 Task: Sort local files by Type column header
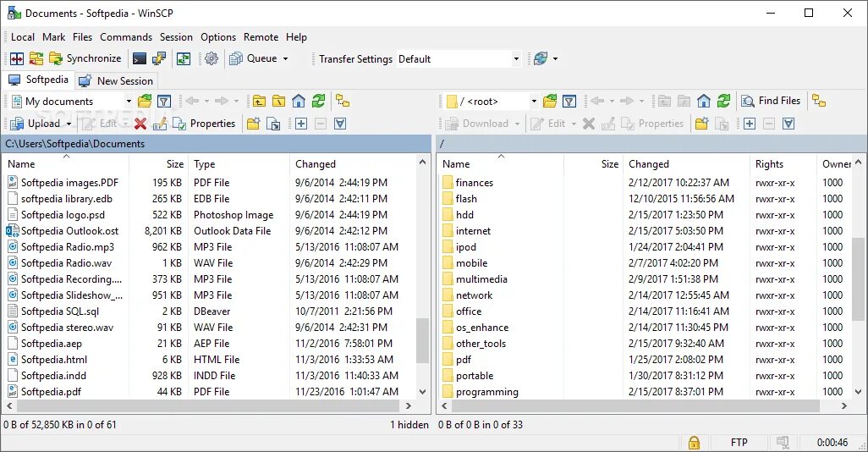coord(239,164)
